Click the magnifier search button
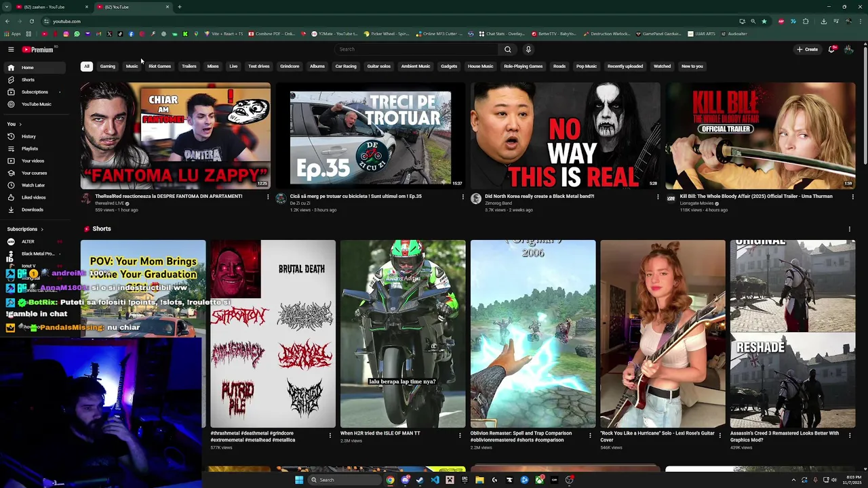This screenshot has width=868, height=488. pos(507,49)
